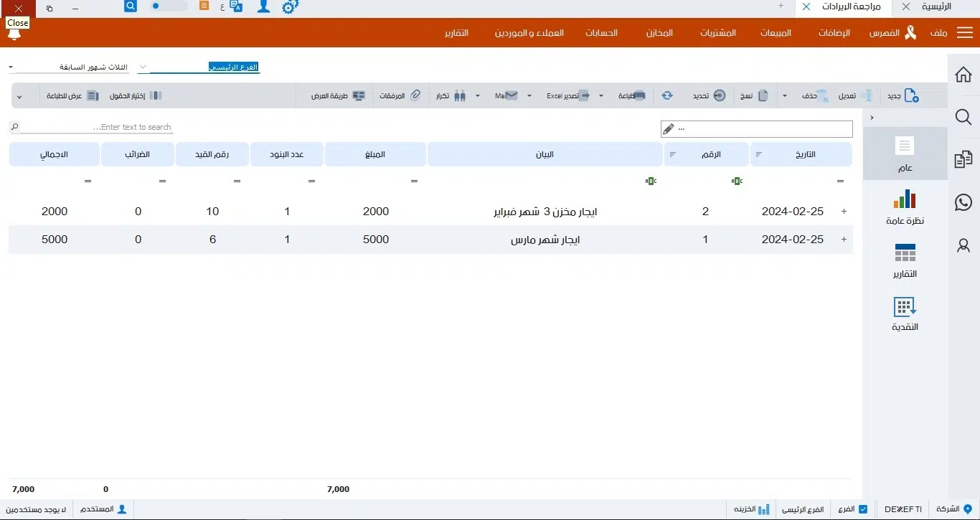The width and height of the screenshot is (980, 520).
Task: Attach a file using المرفقات
Action: (x=400, y=95)
